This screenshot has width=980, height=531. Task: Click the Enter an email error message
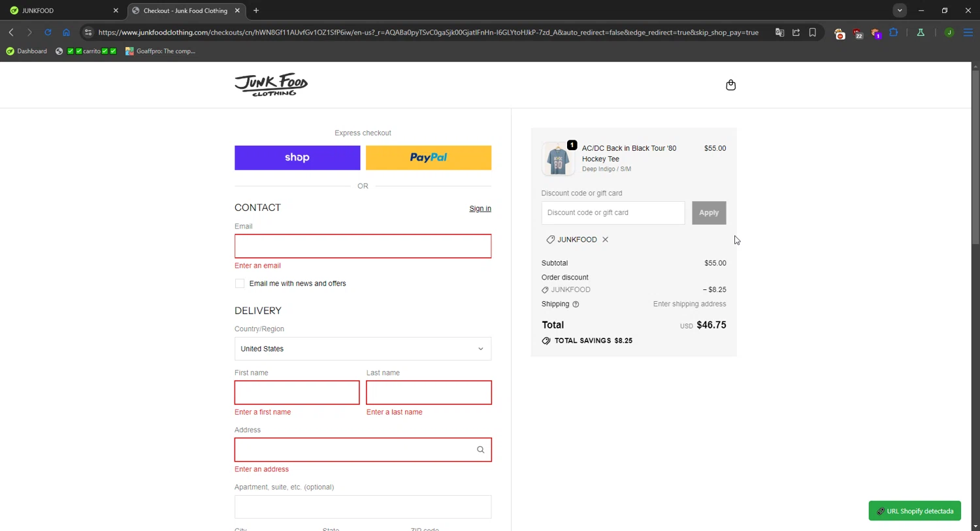click(257, 266)
